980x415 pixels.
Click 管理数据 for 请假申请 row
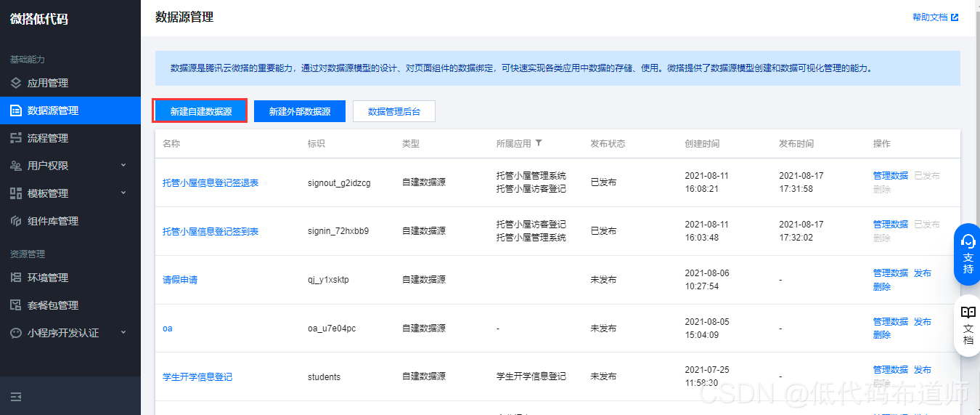(x=891, y=273)
